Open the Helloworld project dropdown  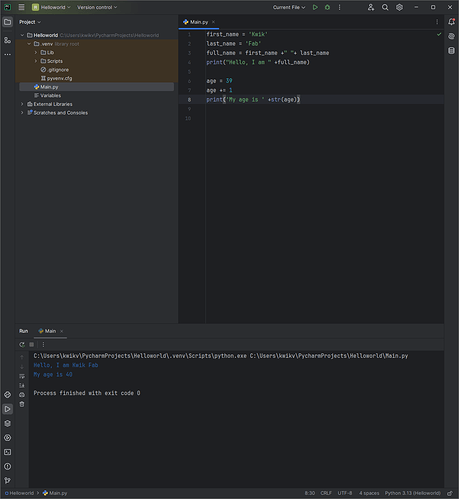click(51, 7)
